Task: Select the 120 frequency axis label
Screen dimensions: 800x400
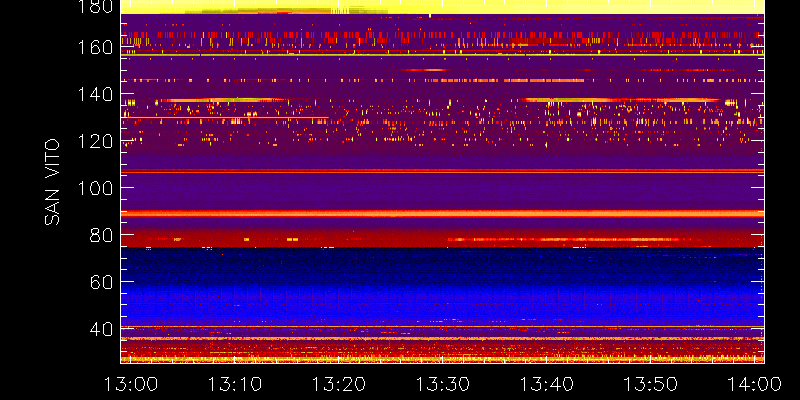Action: pyautogui.click(x=94, y=141)
